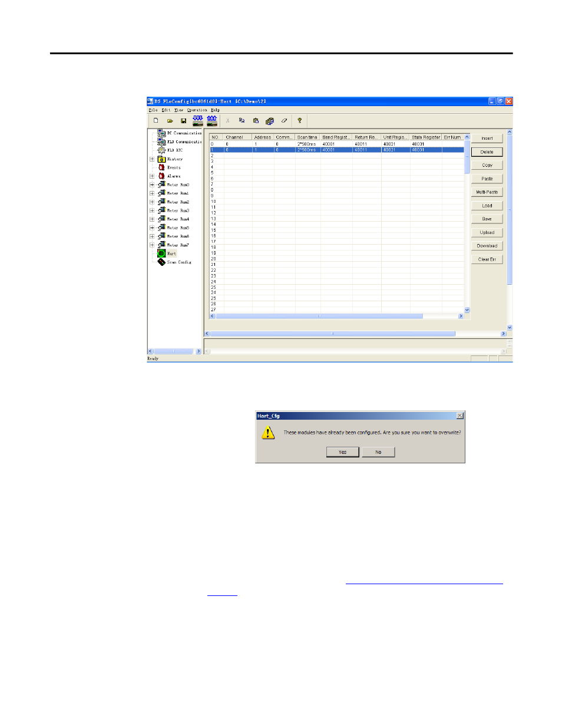Viewport: 562px width, 728px height.
Task: Click Yes in the Hart_Cfg dialog
Action: [x=343, y=452]
